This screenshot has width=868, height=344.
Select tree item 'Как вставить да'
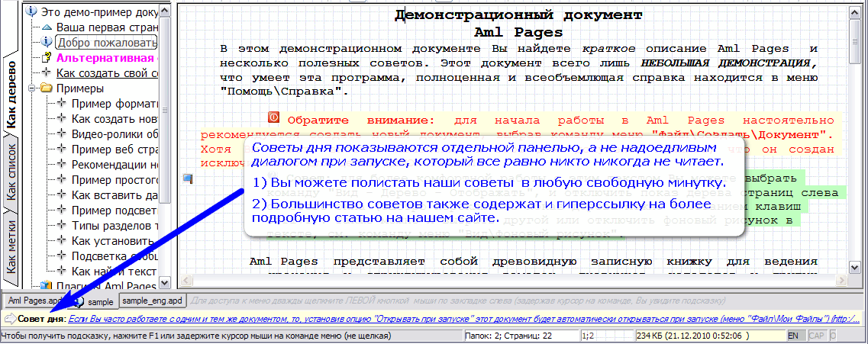coord(115,195)
